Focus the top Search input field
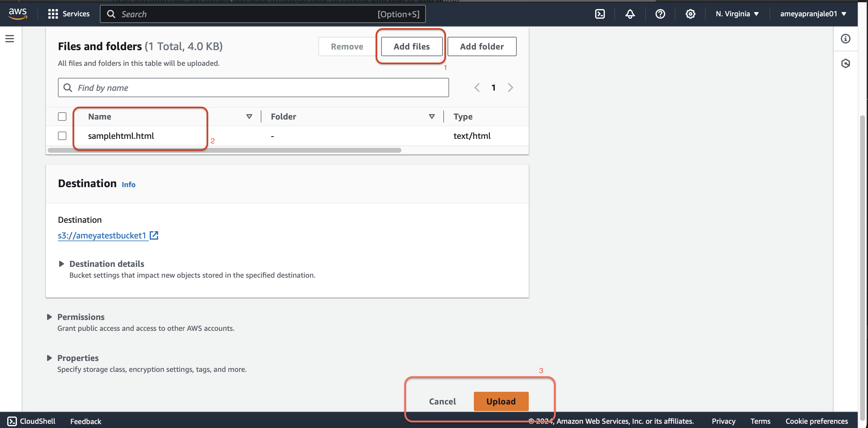 point(263,14)
